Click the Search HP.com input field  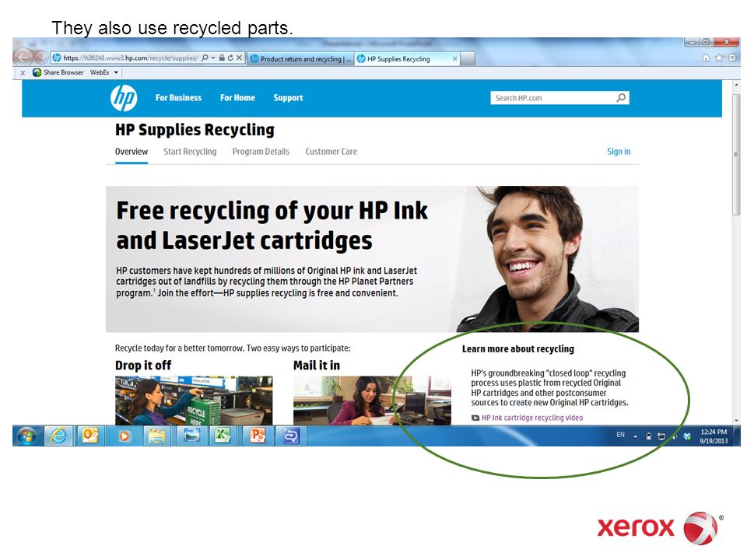[x=554, y=98]
